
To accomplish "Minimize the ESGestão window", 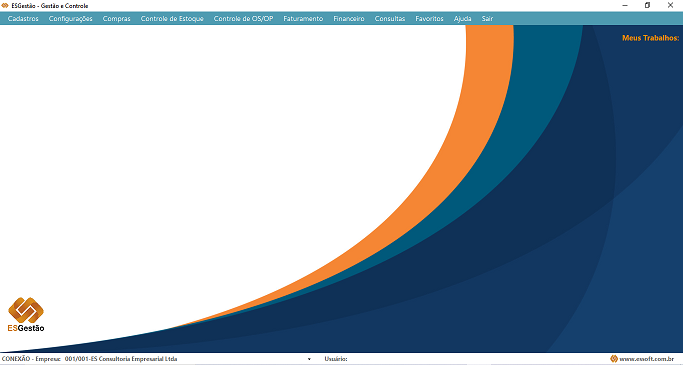I will pyautogui.click(x=625, y=6).
